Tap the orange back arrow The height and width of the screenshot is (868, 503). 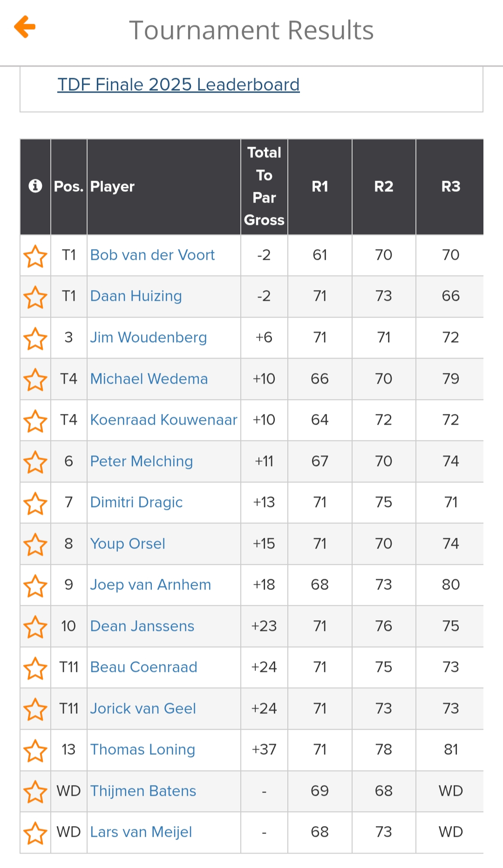(x=25, y=27)
